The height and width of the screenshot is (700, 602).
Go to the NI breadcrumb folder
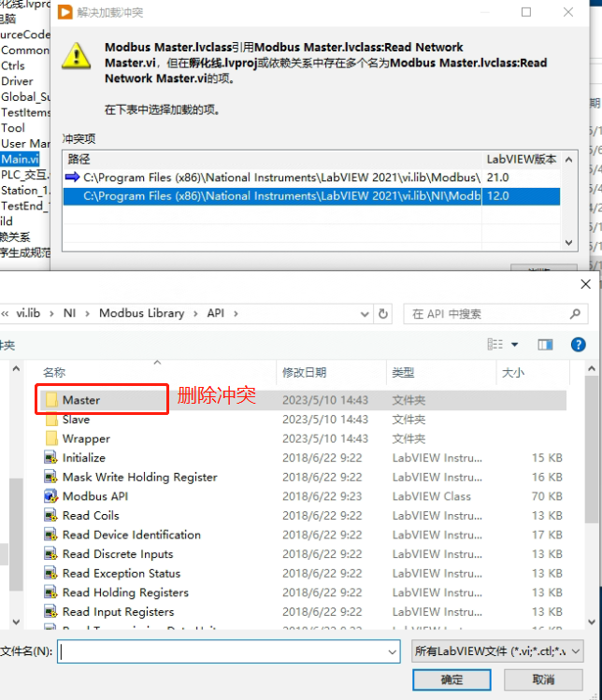pyautogui.click(x=69, y=313)
